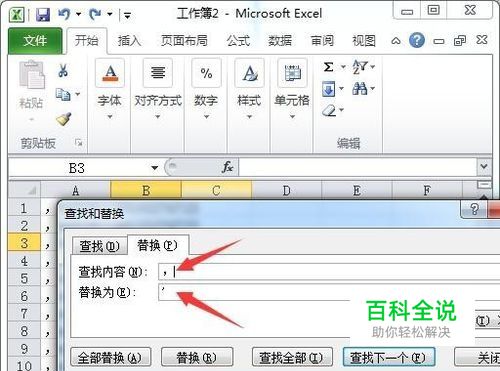
Task: Click the dialog help question mark button
Action: [474, 209]
